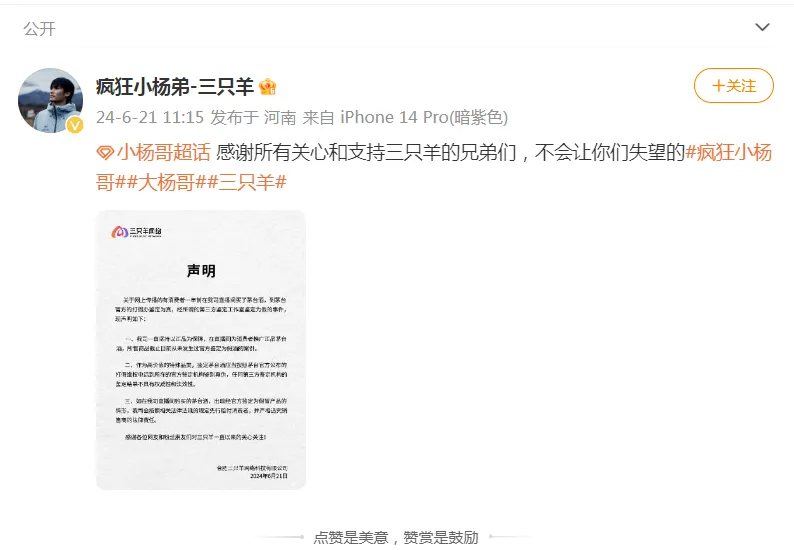Viewport: 794px width, 550px height.
Task: Open the 小杨哥超话 super topic link
Action: tap(163, 152)
